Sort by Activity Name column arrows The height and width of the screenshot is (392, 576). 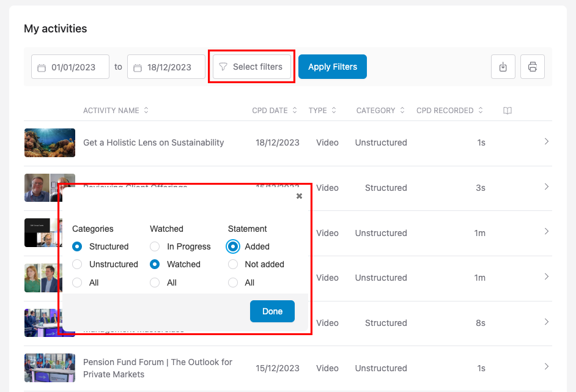point(146,111)
